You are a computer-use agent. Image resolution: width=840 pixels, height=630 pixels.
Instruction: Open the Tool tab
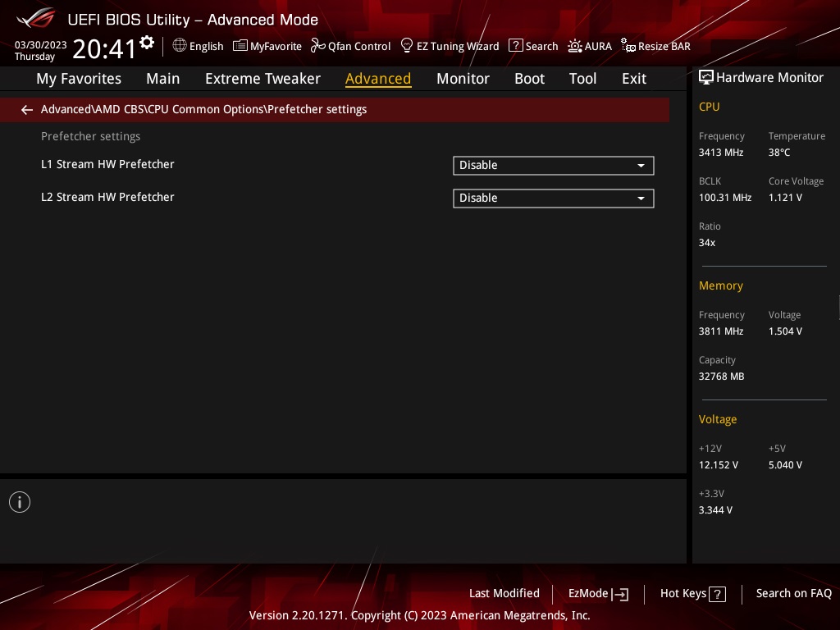point(582,79)
